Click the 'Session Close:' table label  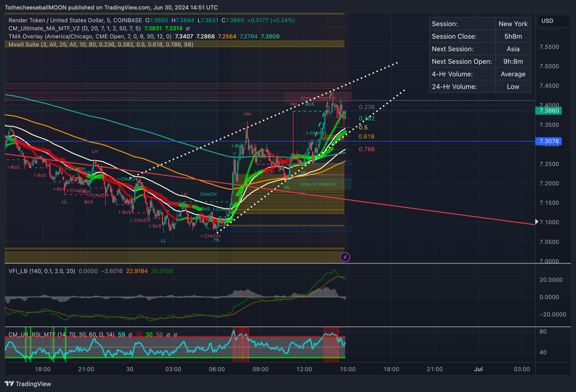[x=454, y=36]
